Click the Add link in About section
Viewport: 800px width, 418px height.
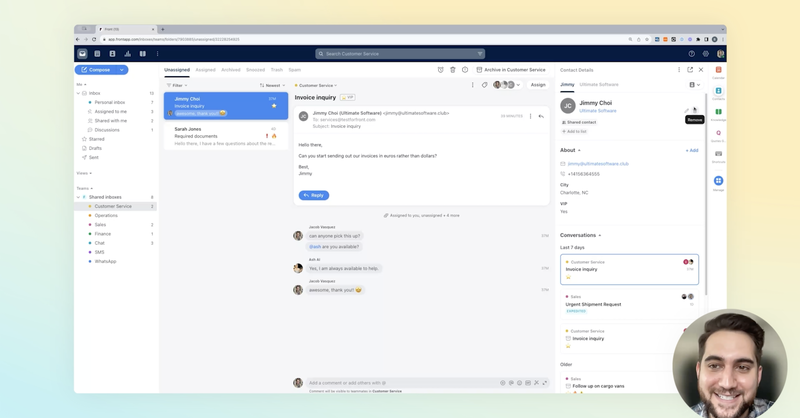point(692,151)
